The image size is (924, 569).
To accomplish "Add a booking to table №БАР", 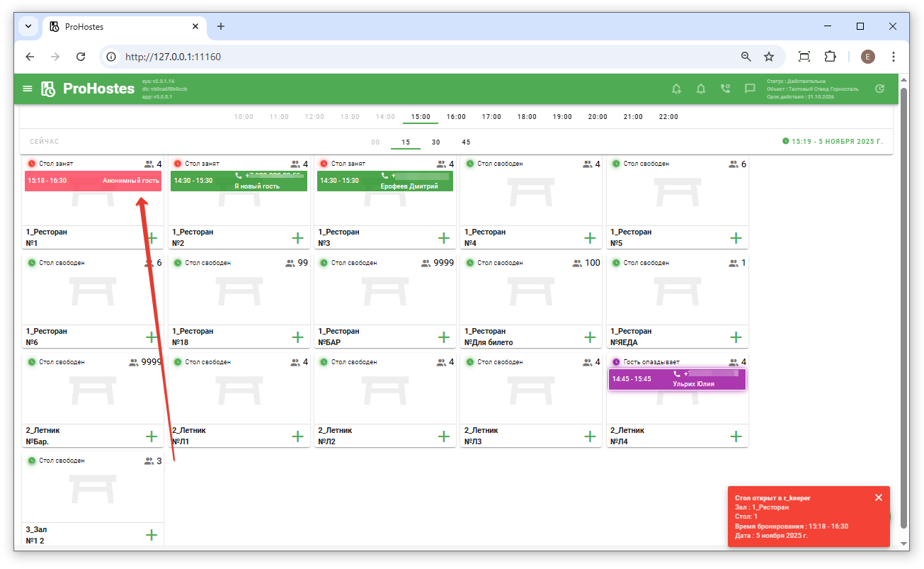I will coord(444,337).
